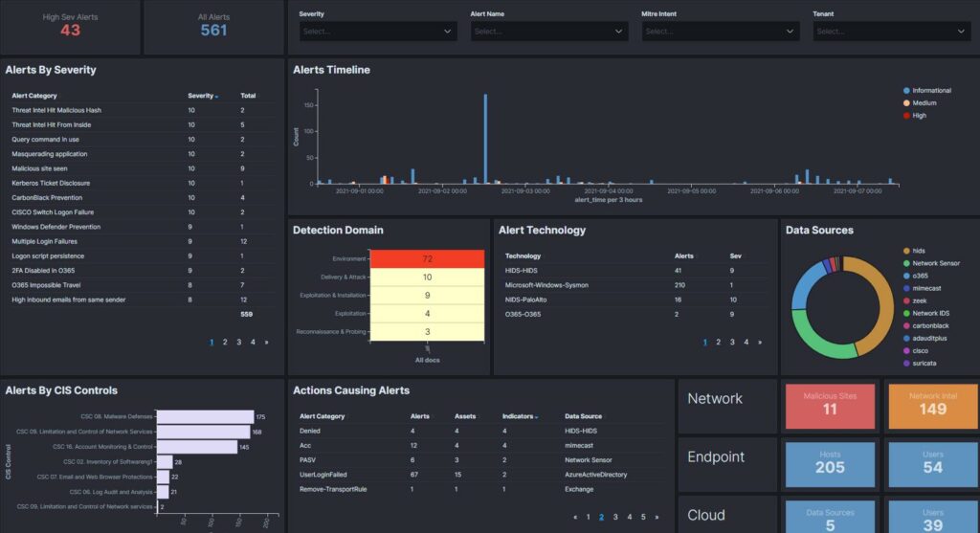Open the Severity filter dropdown
Screen dimensions: 980x533
(378, 32)
